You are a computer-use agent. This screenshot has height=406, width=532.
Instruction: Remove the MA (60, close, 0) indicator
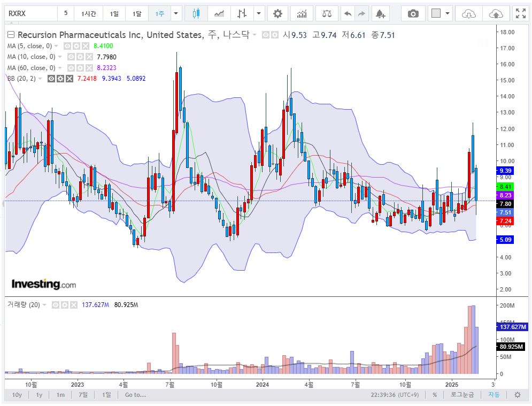(x=89, y=67)
